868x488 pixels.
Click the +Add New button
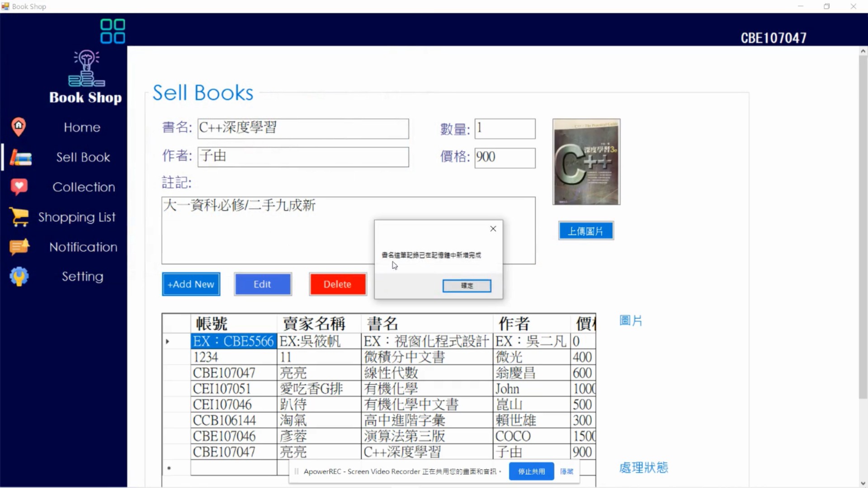coord(191,284)
